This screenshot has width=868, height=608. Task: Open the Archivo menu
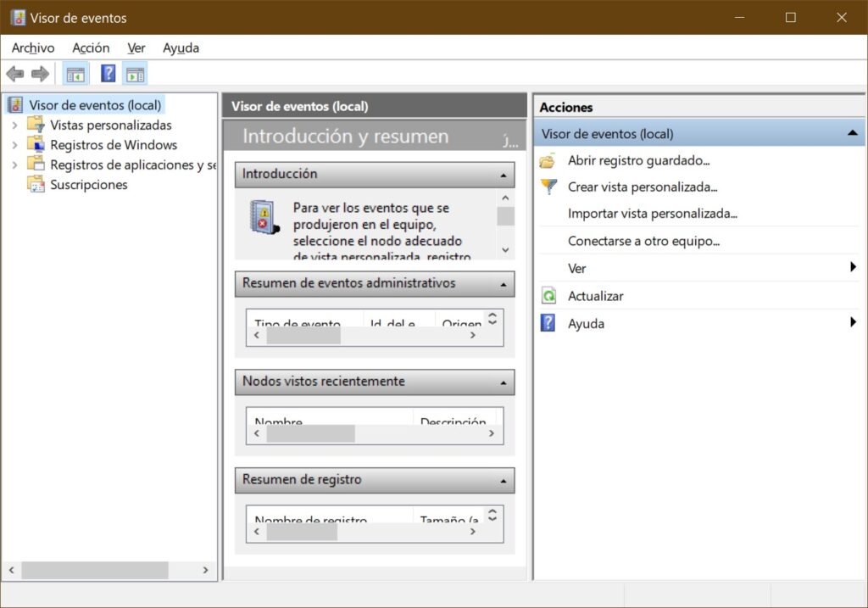[32, 47]
